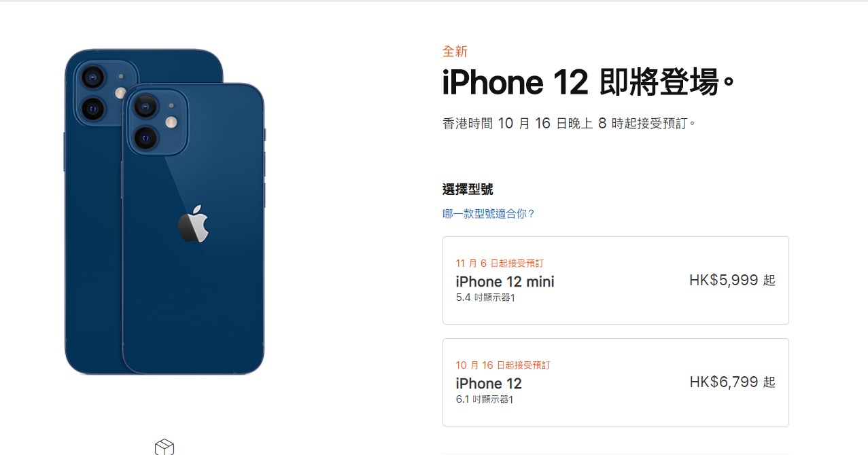The width and height of the screenshot is (868, 455).
Task: Click the orange 全新 label
Action: coord(455,52)
